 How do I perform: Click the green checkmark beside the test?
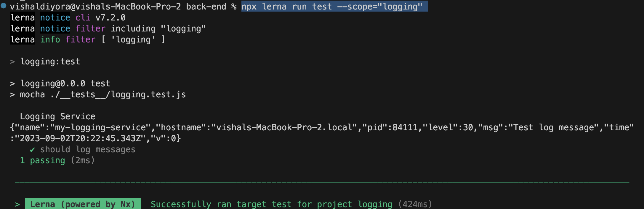pyautogui.click(x=32, y=150)
